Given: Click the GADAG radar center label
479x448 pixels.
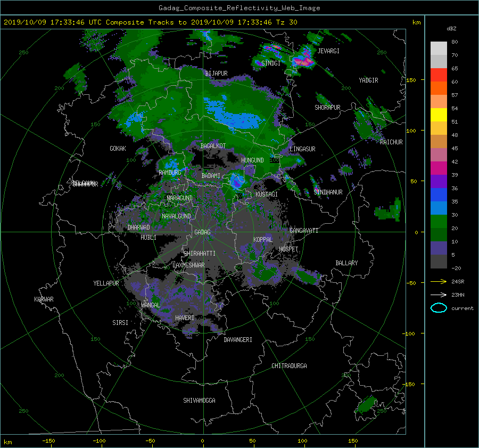Looking at the screenshot, I should click(202, 232).
